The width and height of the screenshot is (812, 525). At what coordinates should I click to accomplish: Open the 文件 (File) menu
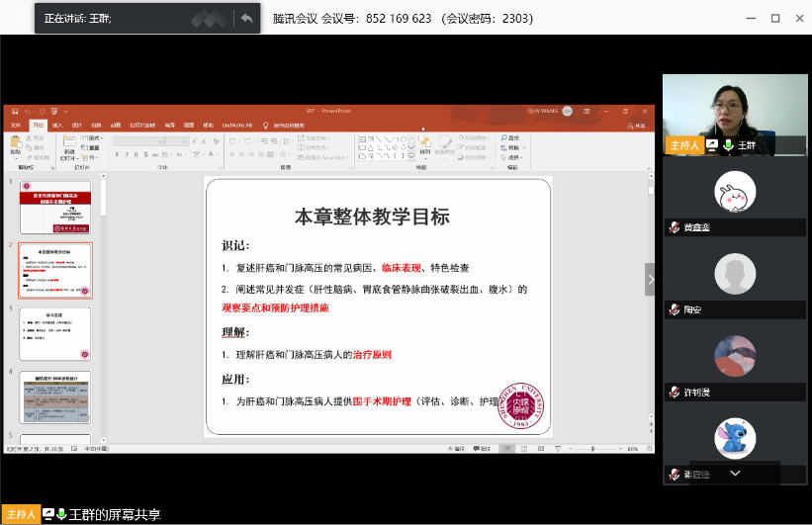coord(15,126)
